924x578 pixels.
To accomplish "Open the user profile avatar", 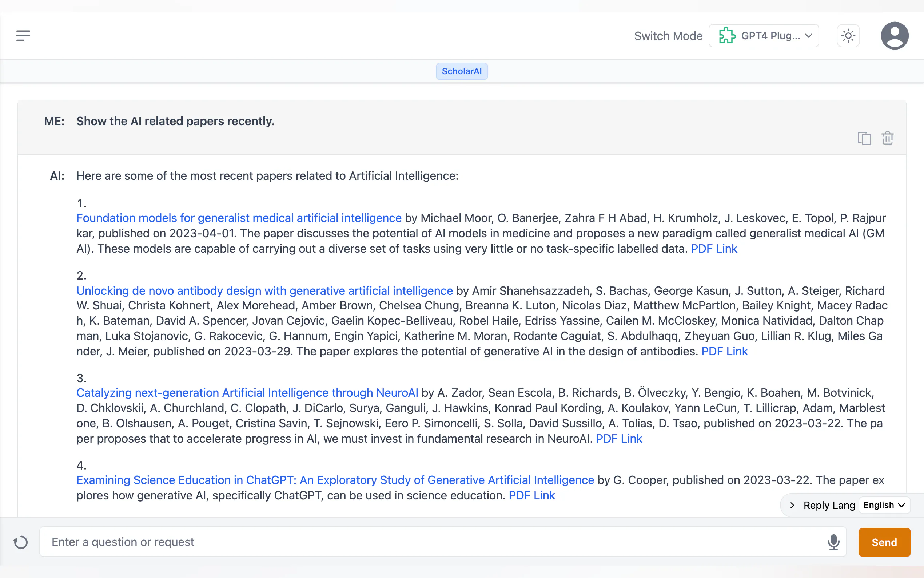I will (x=894, y=36).
